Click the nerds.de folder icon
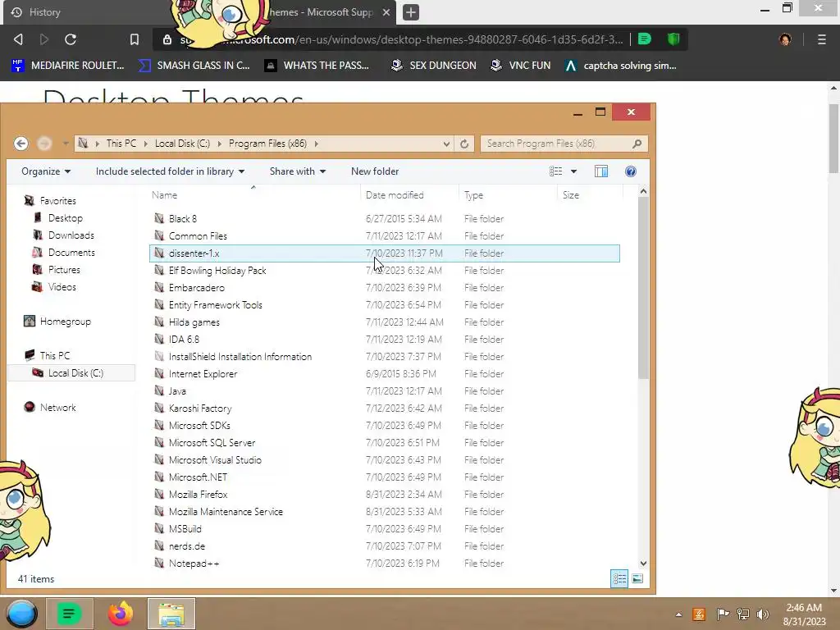This screenshot has height=630, width=840. 159,546
